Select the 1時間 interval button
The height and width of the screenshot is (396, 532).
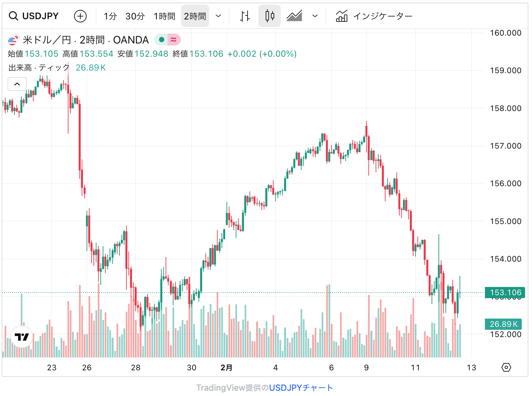[x=164, y=16]
